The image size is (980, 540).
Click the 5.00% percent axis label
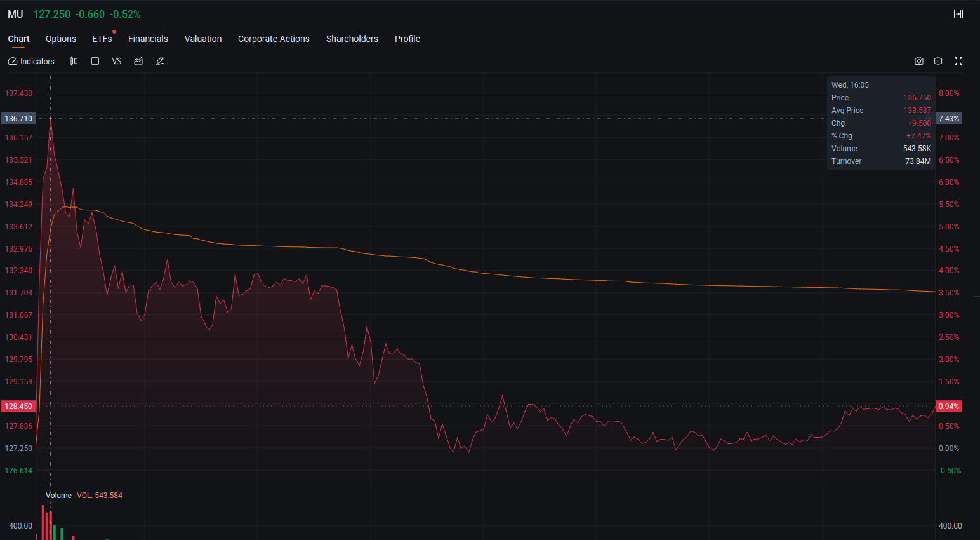949,227
